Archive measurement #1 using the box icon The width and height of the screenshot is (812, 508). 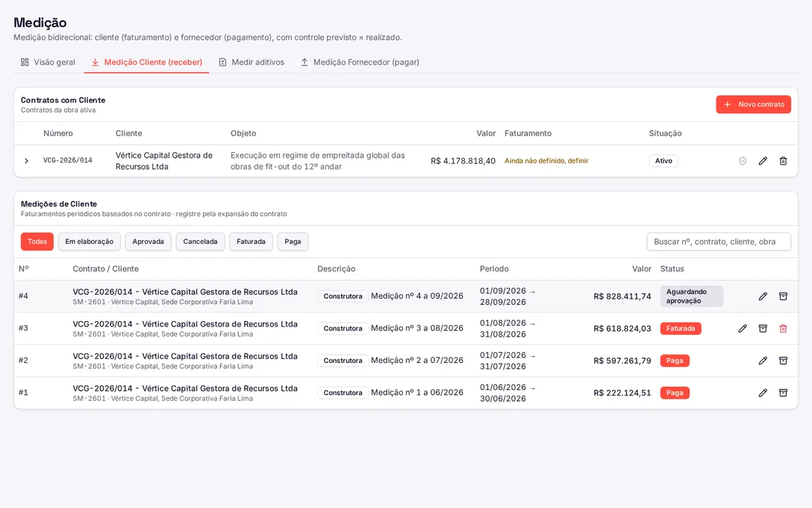(783, 393)
